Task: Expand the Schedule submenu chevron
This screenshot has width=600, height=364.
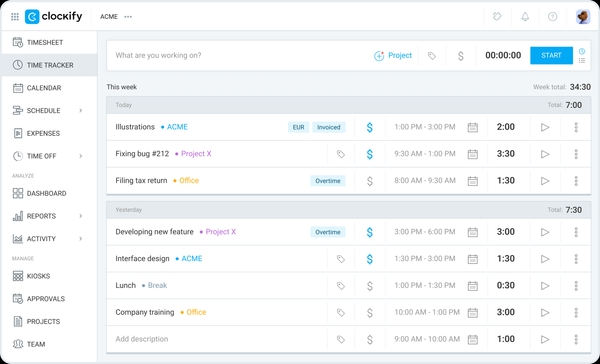Action: (x=81, y=111)
